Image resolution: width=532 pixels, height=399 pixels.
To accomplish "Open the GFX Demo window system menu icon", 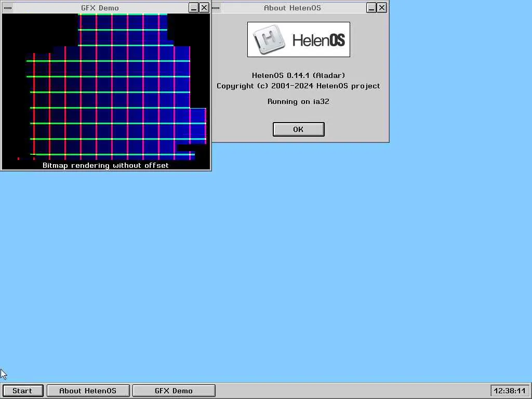I will tap(8, 8).
